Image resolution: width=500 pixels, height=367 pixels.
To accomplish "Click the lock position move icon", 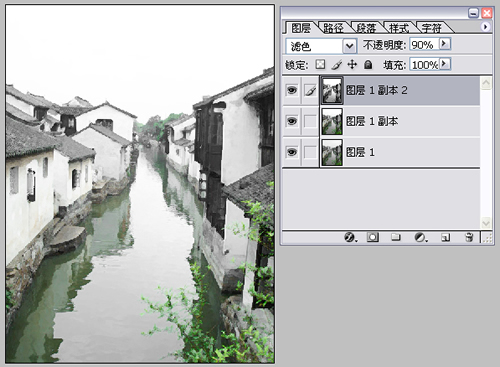I will 352,64.
